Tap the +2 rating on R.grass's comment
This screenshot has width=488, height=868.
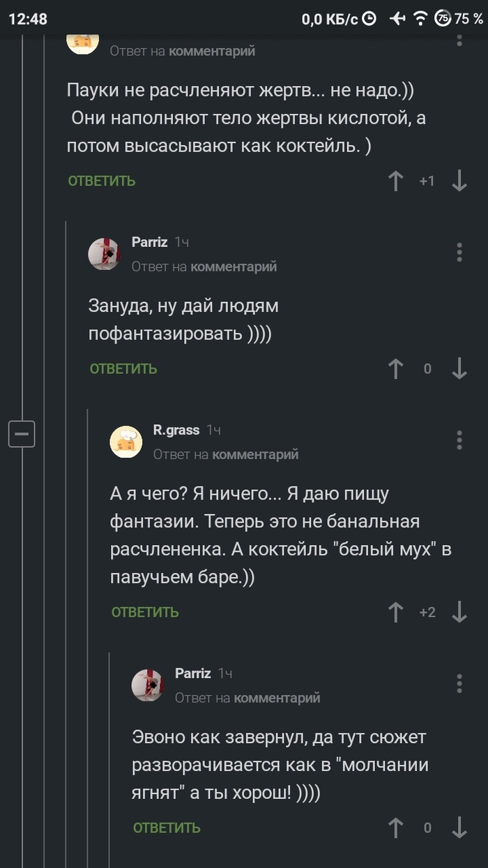(428, 612)
